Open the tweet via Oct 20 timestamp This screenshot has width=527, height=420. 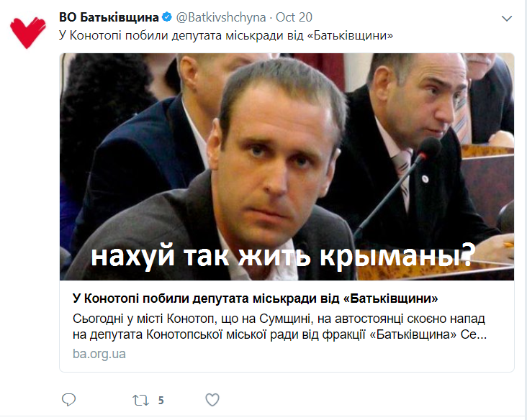(294, 17)
